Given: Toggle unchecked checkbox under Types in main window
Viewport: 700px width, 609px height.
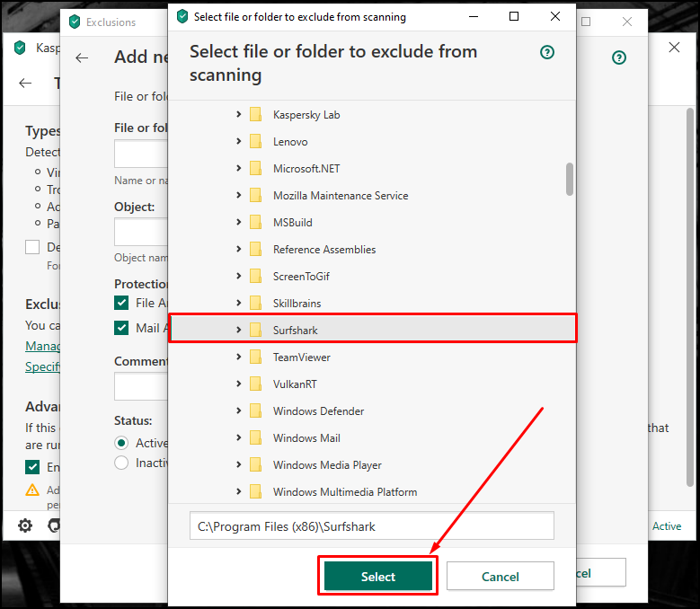Looking at the screenshot, I should click(32, 247).
